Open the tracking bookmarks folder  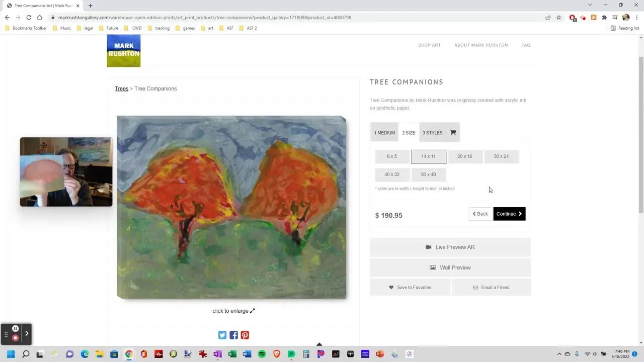click(158, 28)
